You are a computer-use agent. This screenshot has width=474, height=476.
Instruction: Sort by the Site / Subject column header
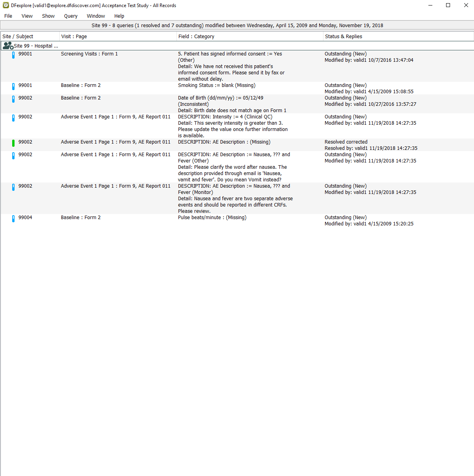coord(18,37)
